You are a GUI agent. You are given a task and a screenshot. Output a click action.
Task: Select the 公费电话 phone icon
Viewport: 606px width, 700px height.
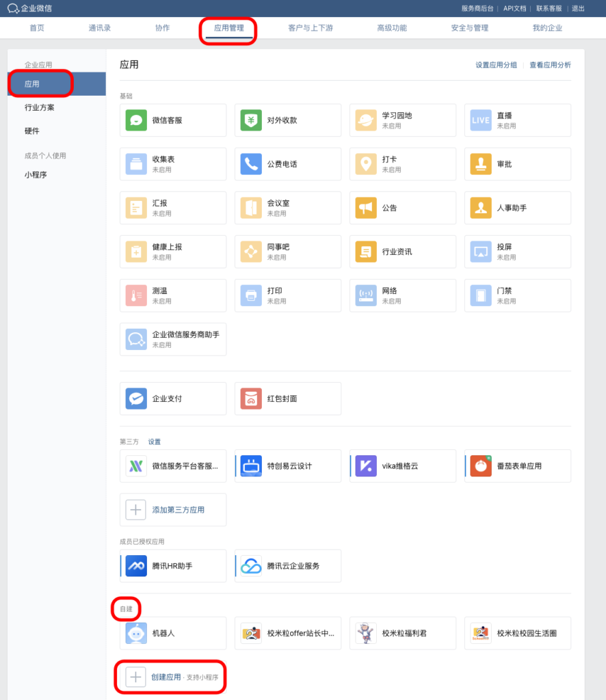tap(251, 164)
